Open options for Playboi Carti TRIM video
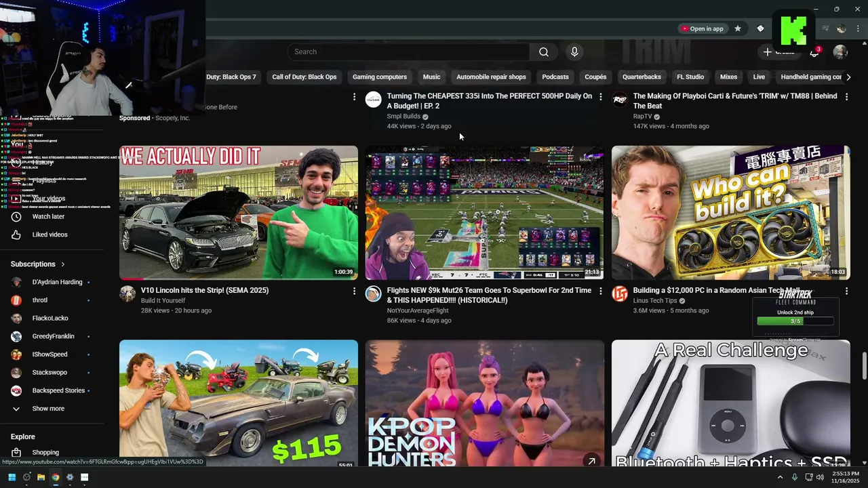Image resolution: width=868 pixels, height=488 pixels. [846, 97]
